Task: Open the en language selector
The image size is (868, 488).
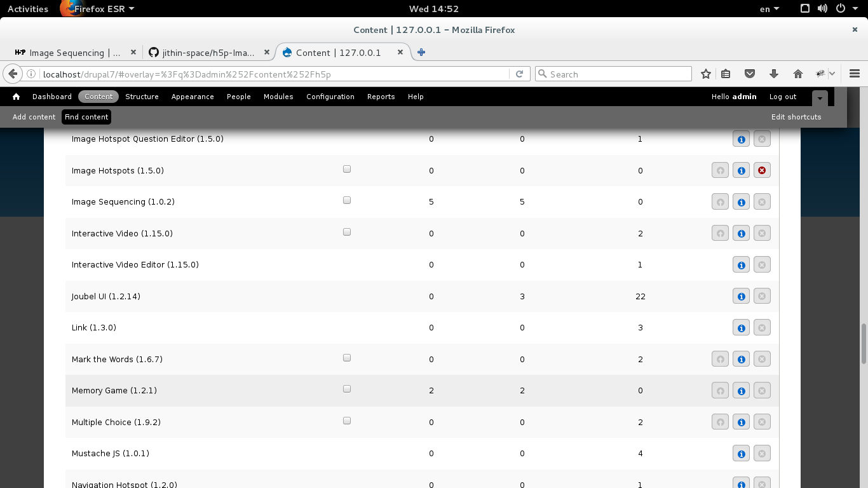Action: (x=770, y=9)
